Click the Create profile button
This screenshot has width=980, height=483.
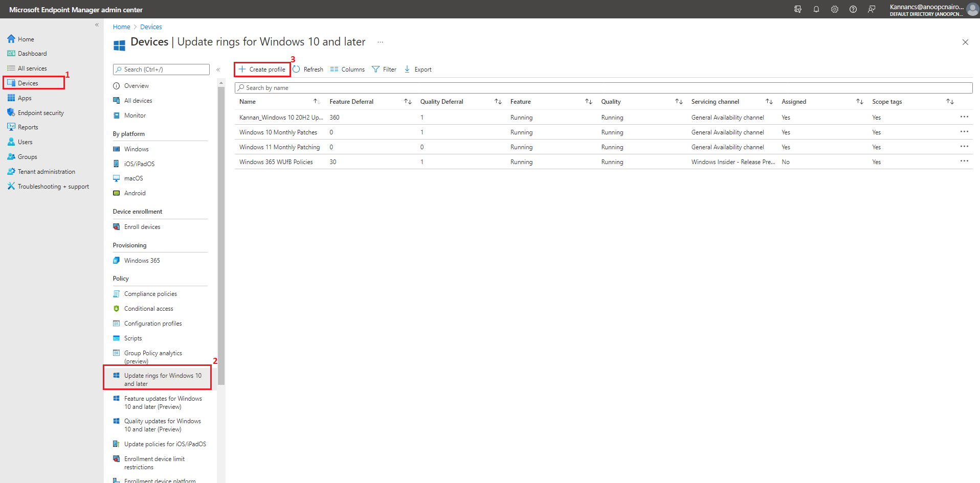click(262, 69)
